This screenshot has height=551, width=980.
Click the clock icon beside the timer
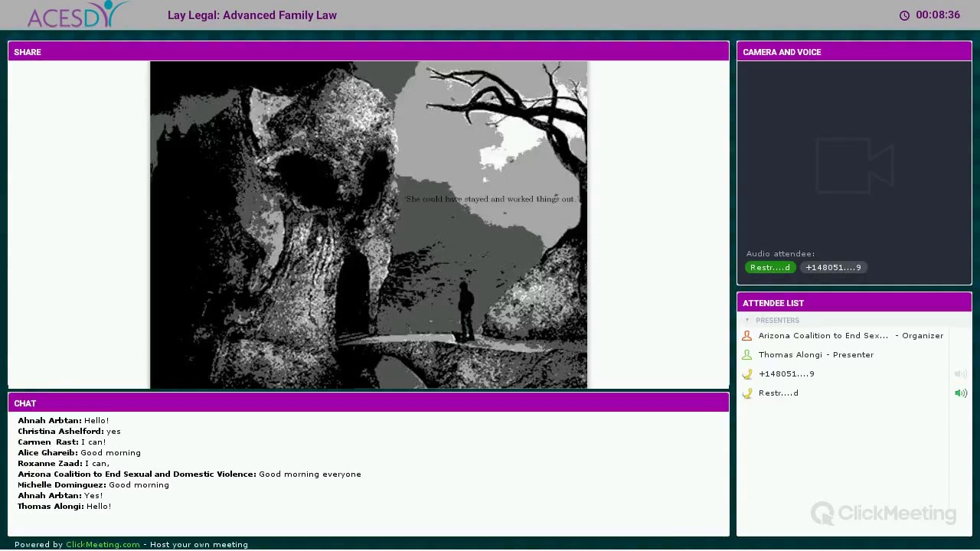pos(904,15)
